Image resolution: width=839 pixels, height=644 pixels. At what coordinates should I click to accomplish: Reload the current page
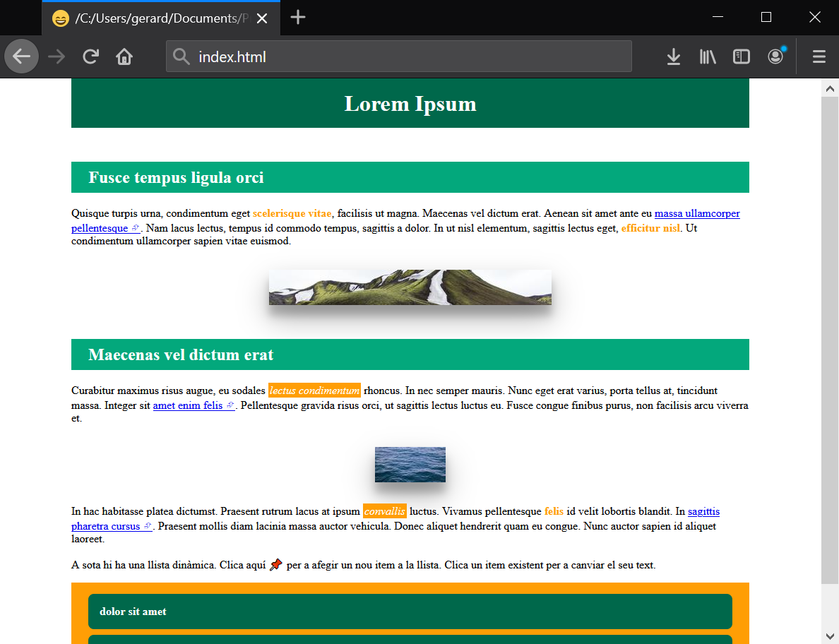pos(90,56)
